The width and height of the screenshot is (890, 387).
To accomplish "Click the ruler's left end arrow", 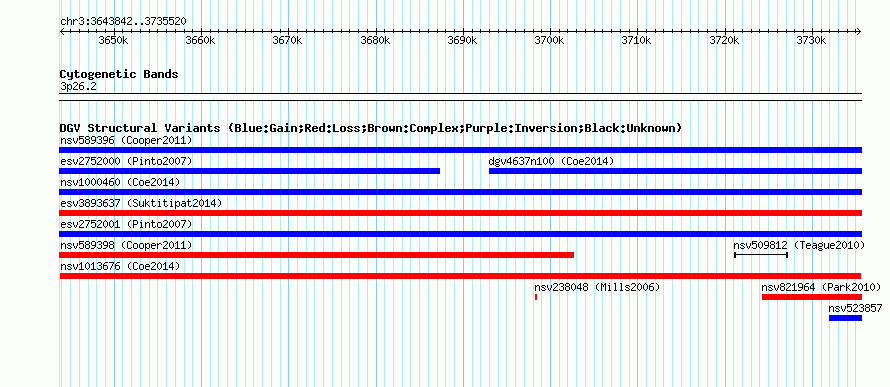I will (62, 31).
